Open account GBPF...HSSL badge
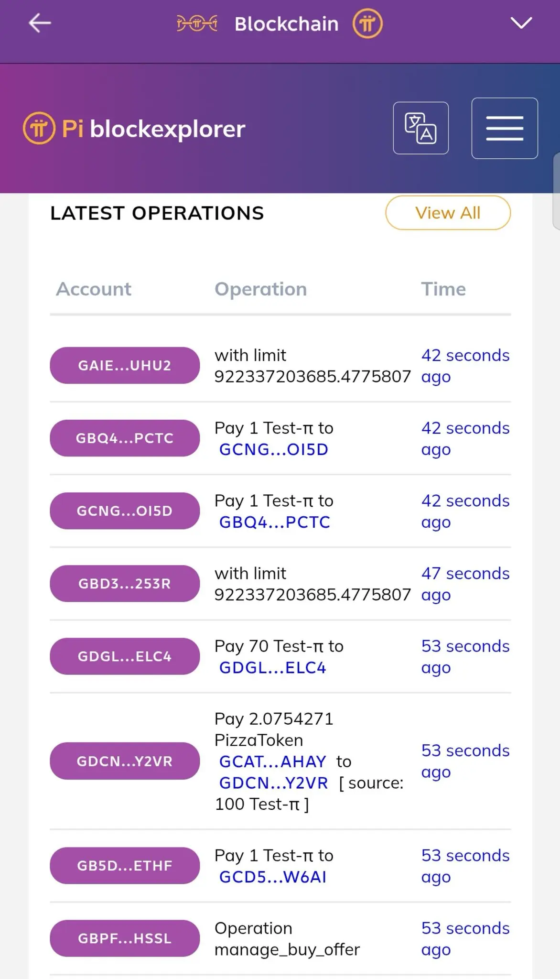This screenshot has height=979, width=560. point(125,938)
